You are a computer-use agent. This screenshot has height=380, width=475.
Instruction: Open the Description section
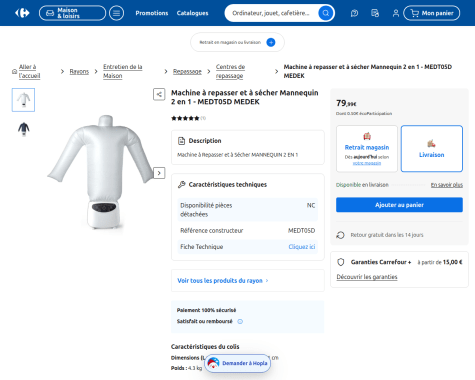[248, 147]
